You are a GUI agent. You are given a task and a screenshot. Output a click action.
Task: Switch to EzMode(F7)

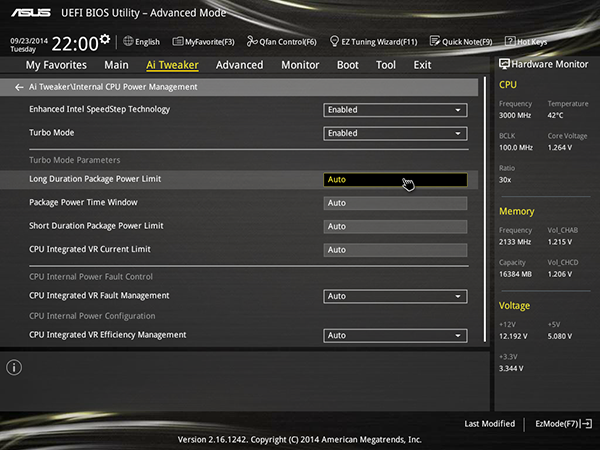tap(563, 424)
